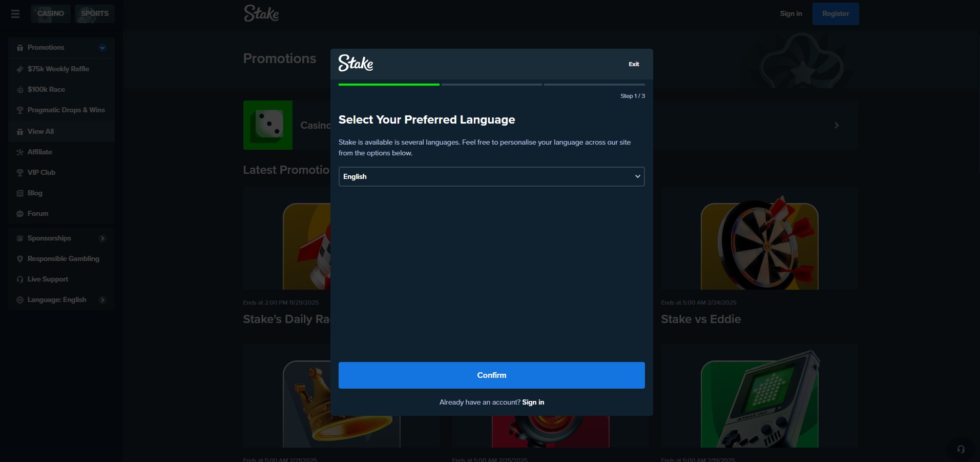Image resolution: width=980 pixels, height=462 pixels.
Task: Click the live support headset icon
Action: [961, 449]
